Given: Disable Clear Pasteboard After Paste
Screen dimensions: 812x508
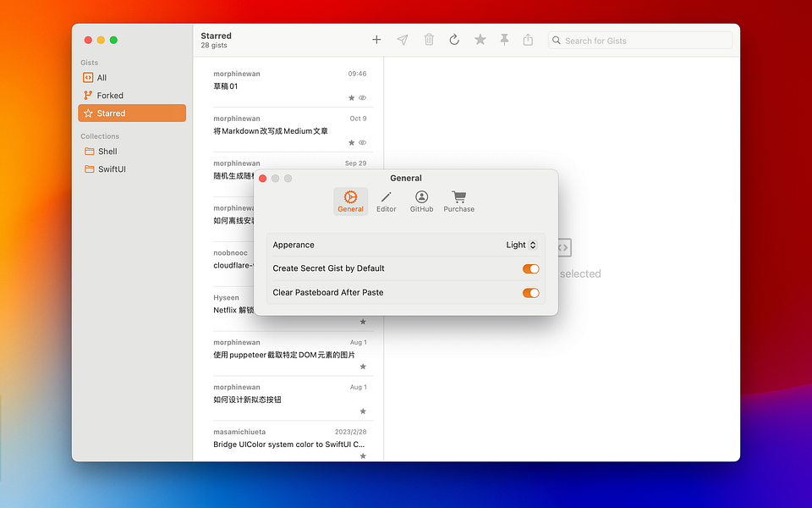Looking at the screenshot, I should tap(530, 293).
